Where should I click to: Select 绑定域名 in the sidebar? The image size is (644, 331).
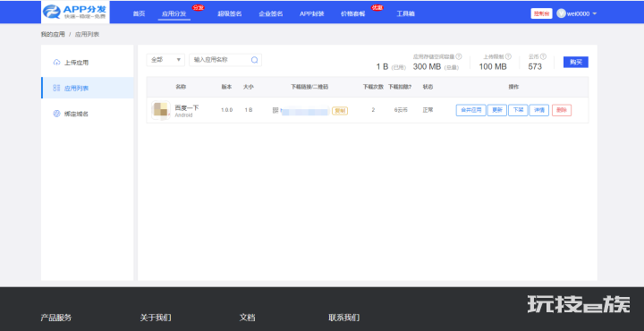[x=88, y=114]
